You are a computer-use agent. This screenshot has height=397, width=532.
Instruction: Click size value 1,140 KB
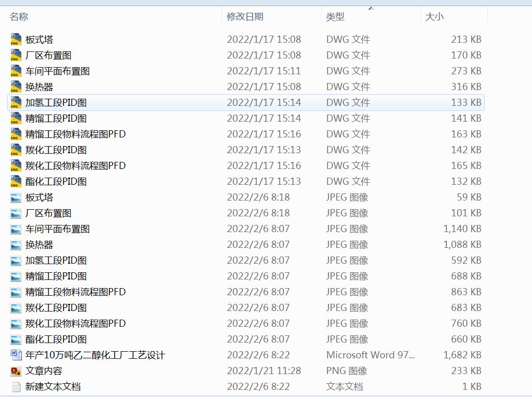[463, 229]
